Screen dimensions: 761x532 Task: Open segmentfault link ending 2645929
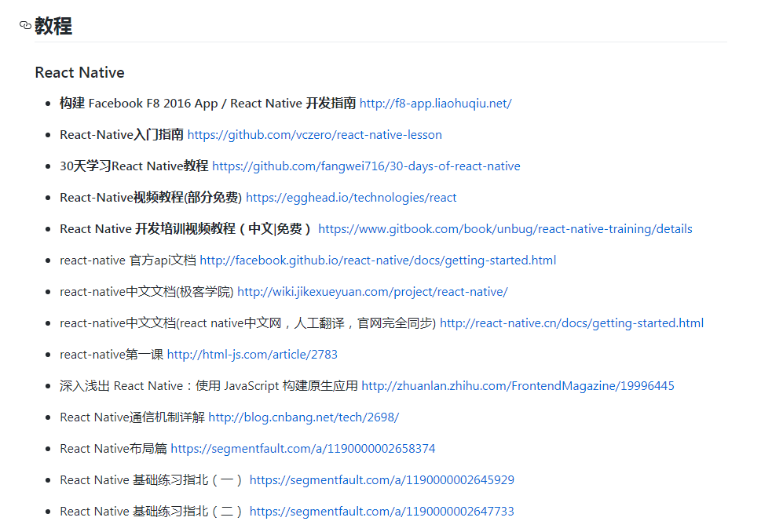coord(382,480)
